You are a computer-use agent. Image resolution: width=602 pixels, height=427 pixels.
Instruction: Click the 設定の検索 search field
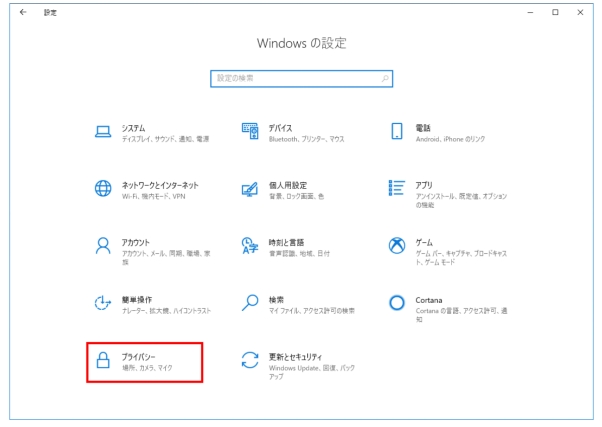point(296,78)
